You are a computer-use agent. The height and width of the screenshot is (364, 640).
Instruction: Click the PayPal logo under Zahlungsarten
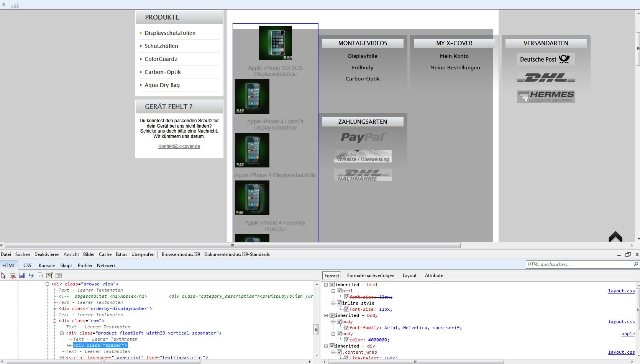coord(363,137)
